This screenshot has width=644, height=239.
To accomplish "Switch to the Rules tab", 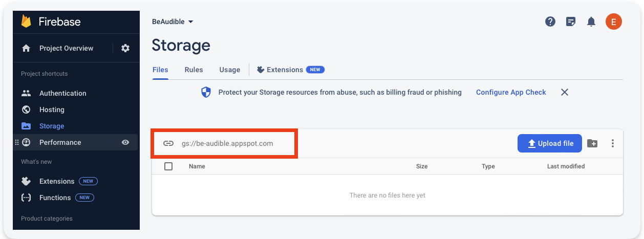I will point(194,70).
